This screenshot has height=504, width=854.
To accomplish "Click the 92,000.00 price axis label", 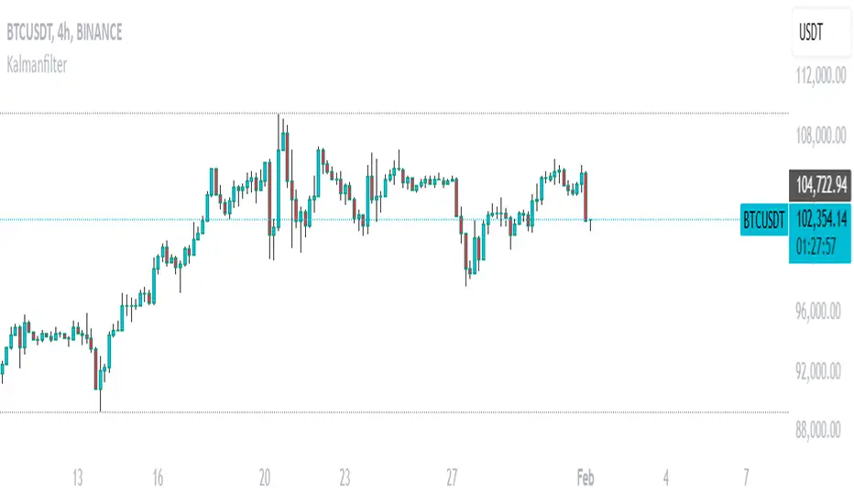I will (x=820, y=370).
